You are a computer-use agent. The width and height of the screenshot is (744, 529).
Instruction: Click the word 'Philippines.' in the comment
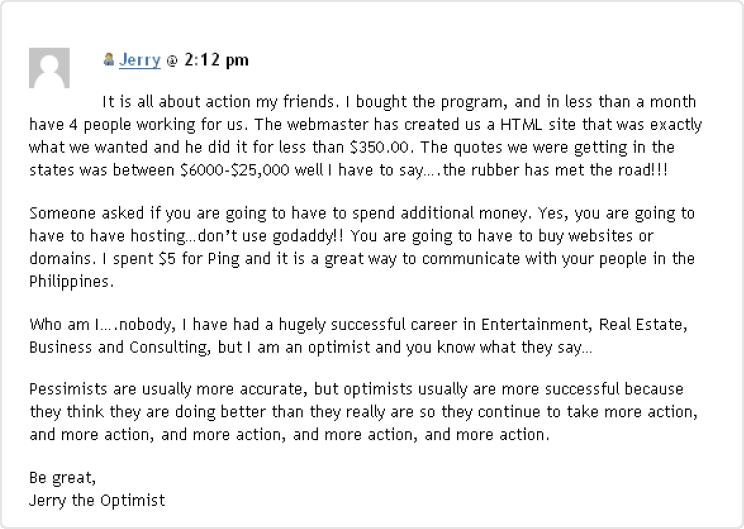click(72, 282)
